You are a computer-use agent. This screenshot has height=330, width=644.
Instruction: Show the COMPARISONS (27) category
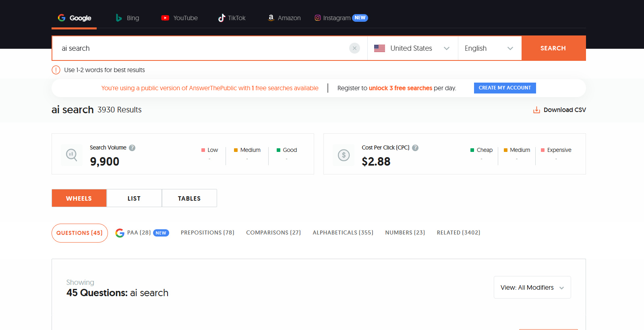click(x=273, y=233)
